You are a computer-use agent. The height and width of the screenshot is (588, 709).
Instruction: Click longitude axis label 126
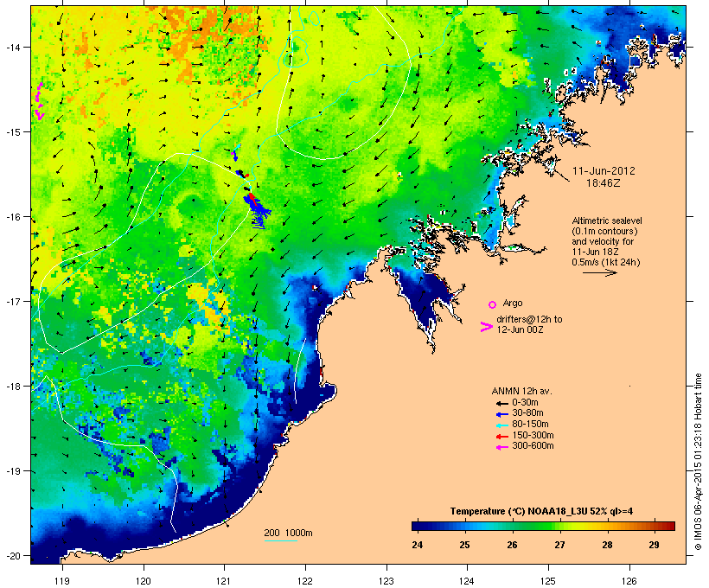629,581
